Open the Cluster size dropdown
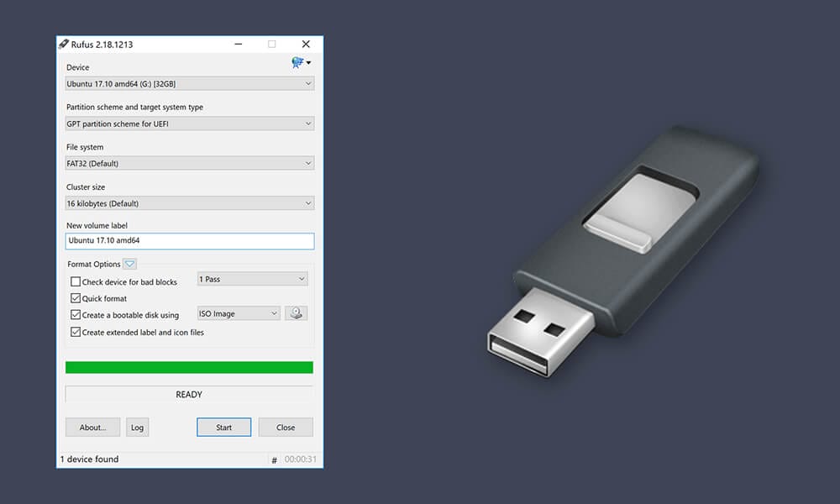 [x=189, y=202]
